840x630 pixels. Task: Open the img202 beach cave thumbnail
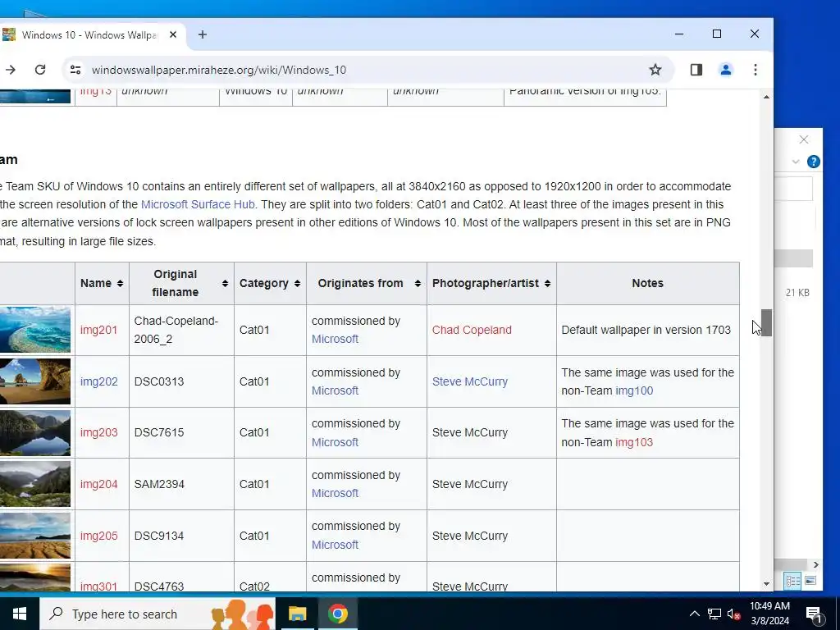click(34, 381)
